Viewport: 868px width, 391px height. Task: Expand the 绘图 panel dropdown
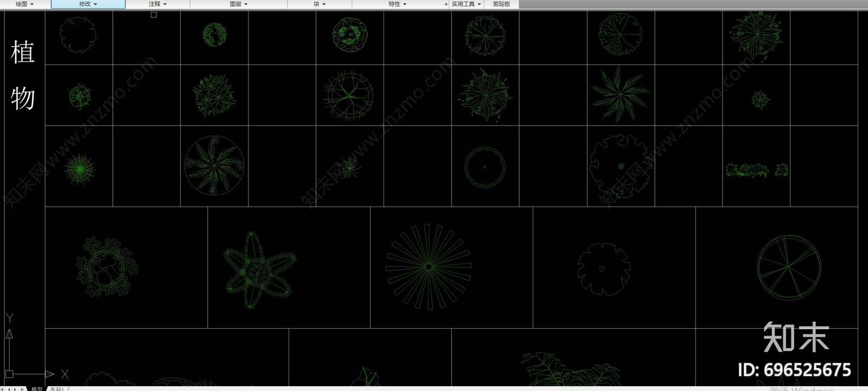[x=25, y=4]
